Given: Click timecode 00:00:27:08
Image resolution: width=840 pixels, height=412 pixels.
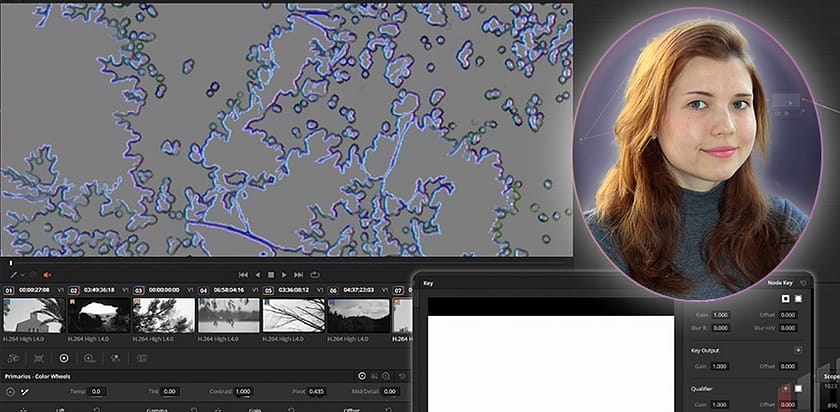Looking at the screenshot, I should [34, 290].
